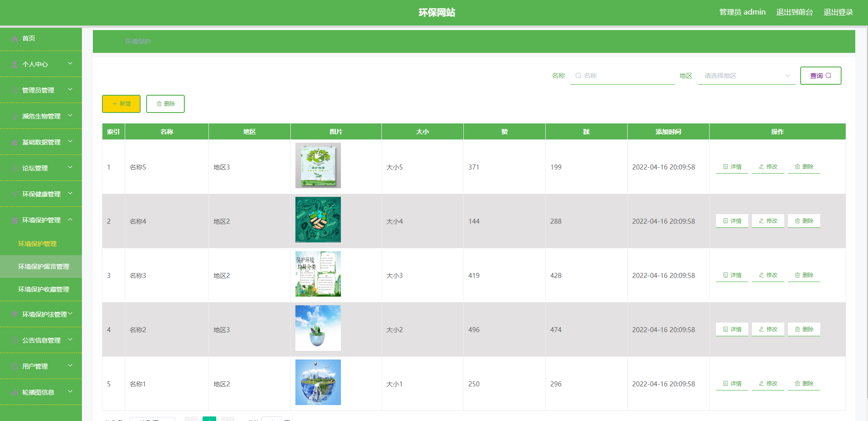Click 删除 for row 名称5
868x421 pixels.
tap(804, 167)
